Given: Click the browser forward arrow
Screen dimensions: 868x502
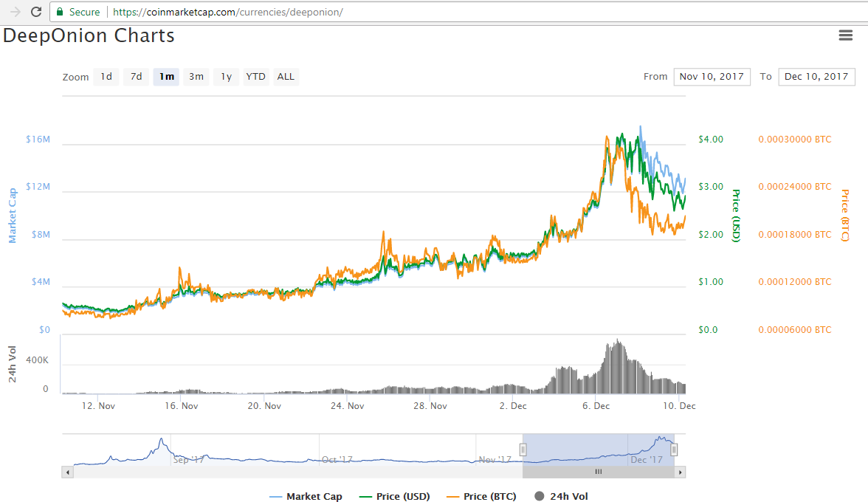Looking at the screenshot, I should tap(15, 12).
